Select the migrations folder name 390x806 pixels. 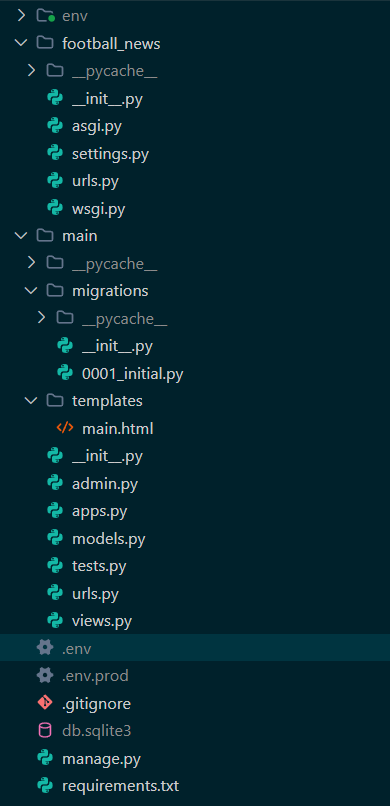[110, 291]
